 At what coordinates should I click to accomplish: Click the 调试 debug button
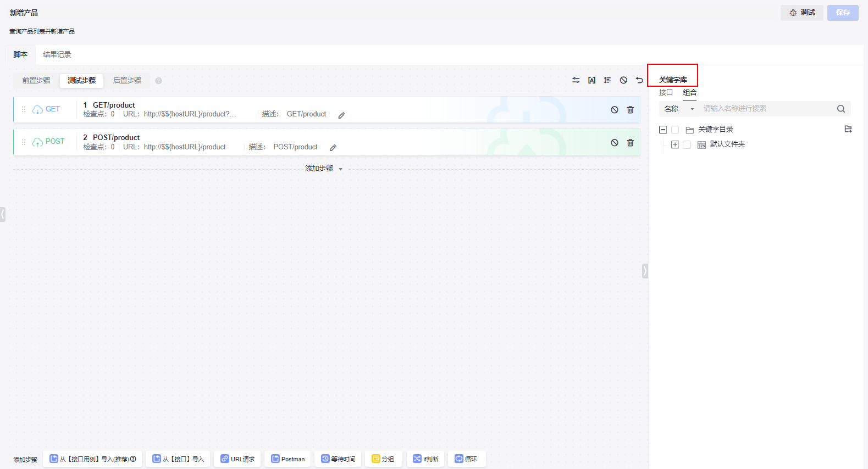point(802,13)
